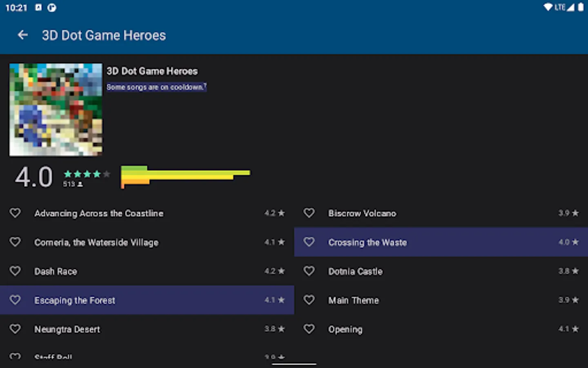Favorite the Opening track

coord(309,329)
